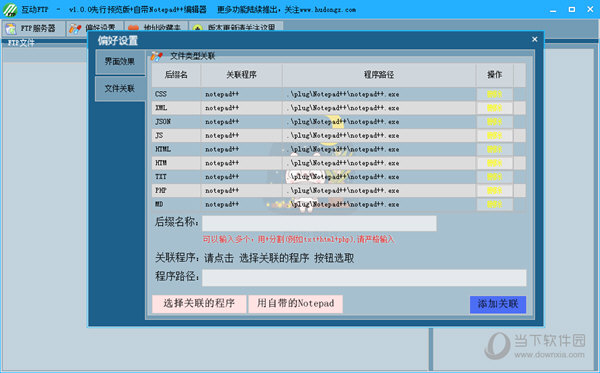The height and width of the screenshot is (373, 600).
Task: Click notepad++ program cell in JSON row
Action: tap(241, 122)
